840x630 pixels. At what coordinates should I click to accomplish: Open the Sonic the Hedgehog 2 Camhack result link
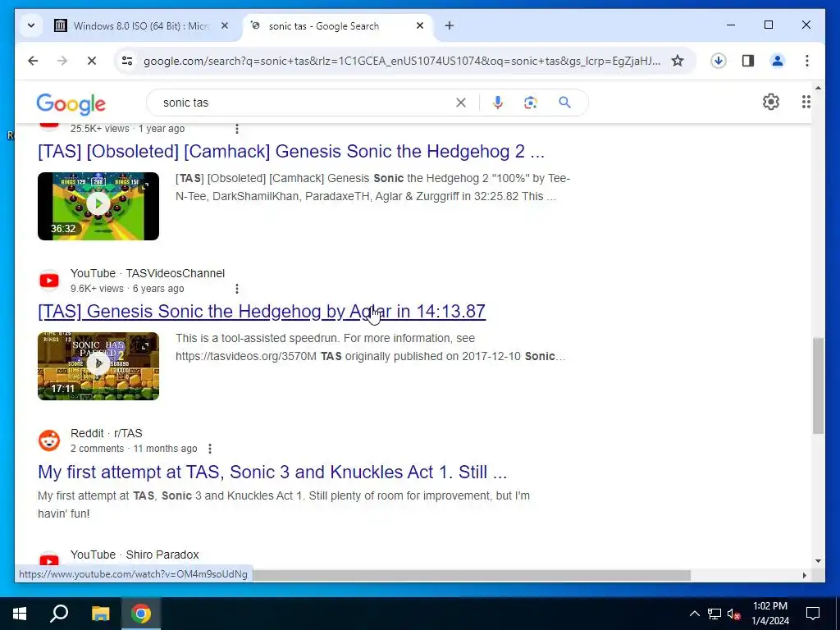pos(291,152)
